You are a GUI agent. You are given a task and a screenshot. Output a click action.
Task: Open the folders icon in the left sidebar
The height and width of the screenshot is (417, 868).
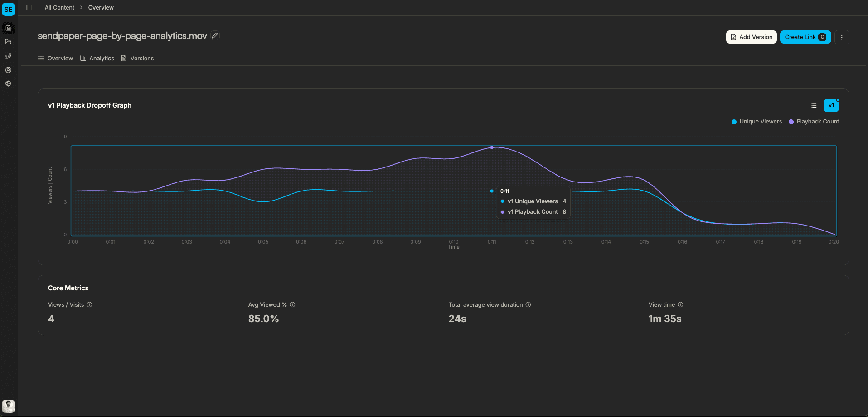point(8,42)
